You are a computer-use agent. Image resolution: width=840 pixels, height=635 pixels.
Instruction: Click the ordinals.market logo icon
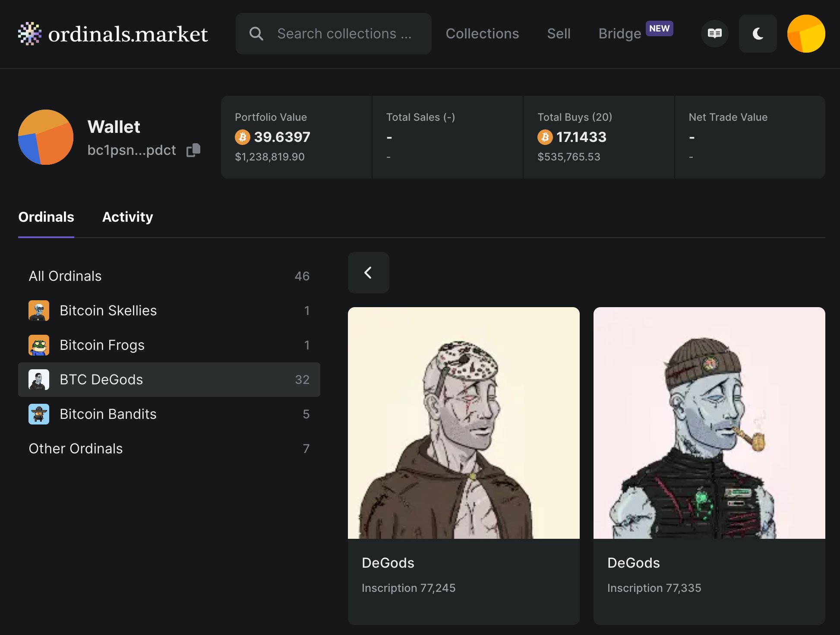29,34
